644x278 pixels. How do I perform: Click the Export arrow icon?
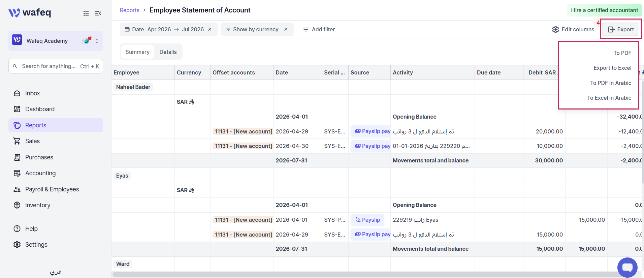[611, 30]
